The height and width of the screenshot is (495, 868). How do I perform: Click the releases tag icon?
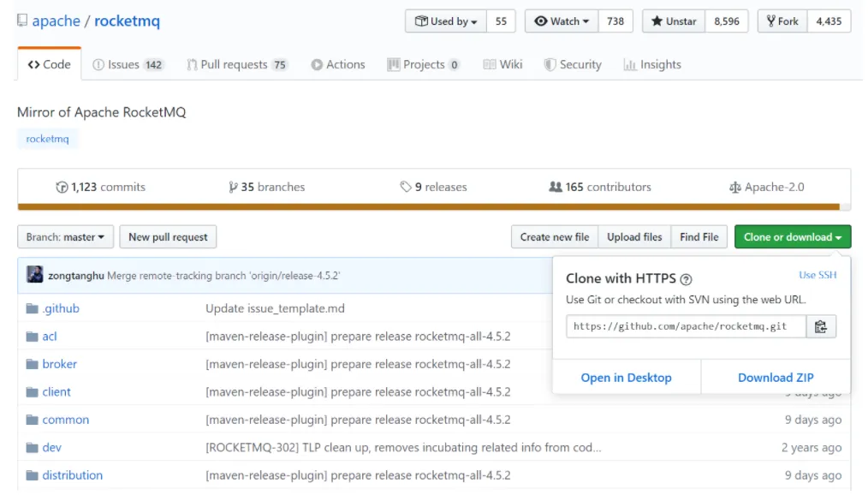[406, 188]
